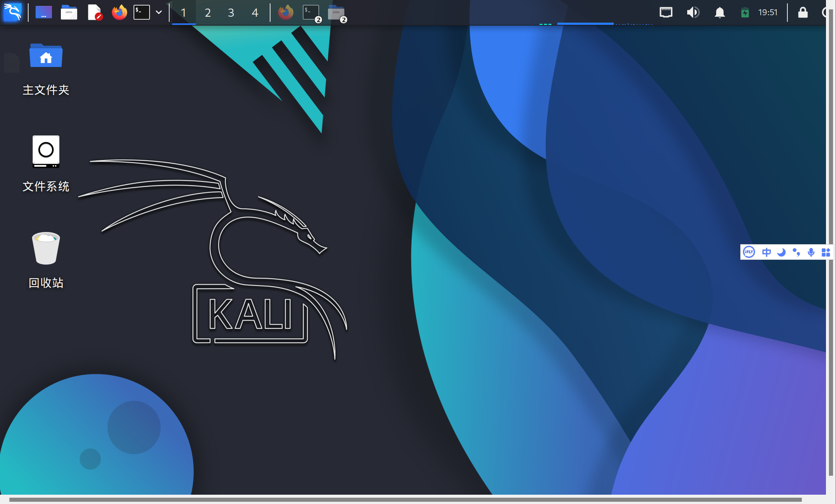The height and width of the screenshot is (504, 836).
Task: Open the notifications bell
Action: [719, 12]
